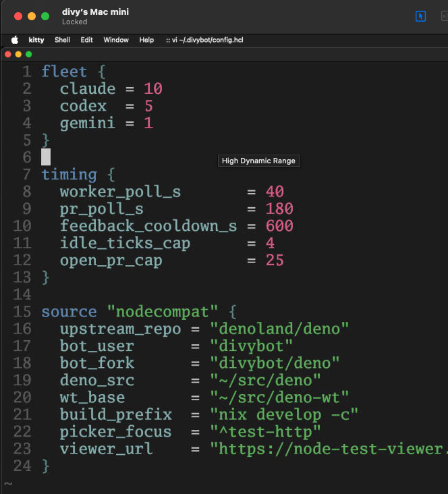Click the gemini value 1
Screen dimensions: 448x494
(148, 123)
